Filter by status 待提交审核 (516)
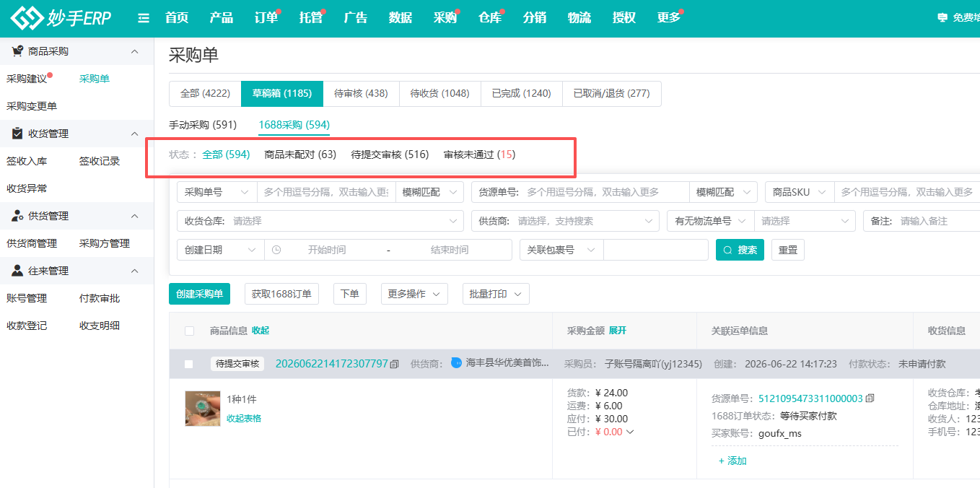The image size is (980, 488). coord(390,154)
